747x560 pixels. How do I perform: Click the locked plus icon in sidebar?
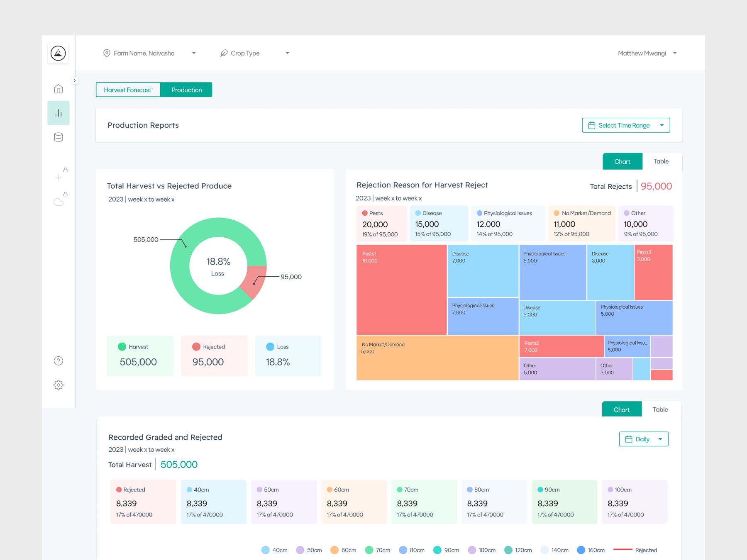pos(59,178)
